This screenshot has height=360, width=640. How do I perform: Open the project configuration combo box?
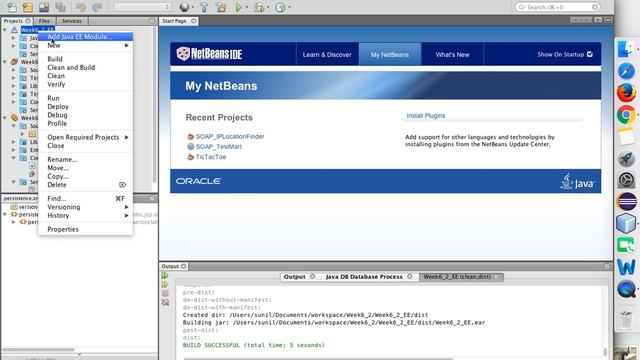(142, 7)
